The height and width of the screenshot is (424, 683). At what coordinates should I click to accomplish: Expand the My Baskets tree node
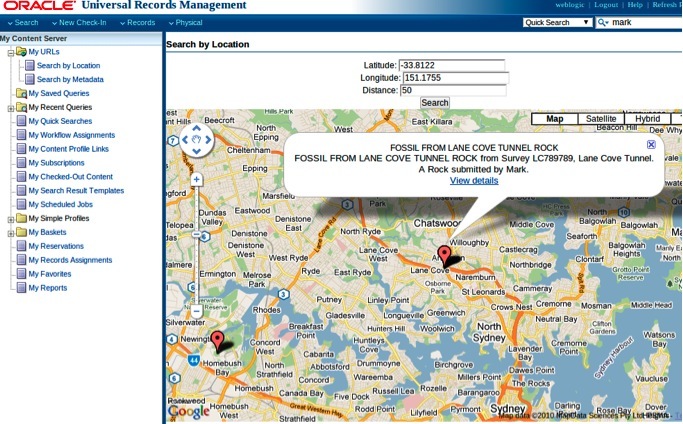[x=10, y=232]
